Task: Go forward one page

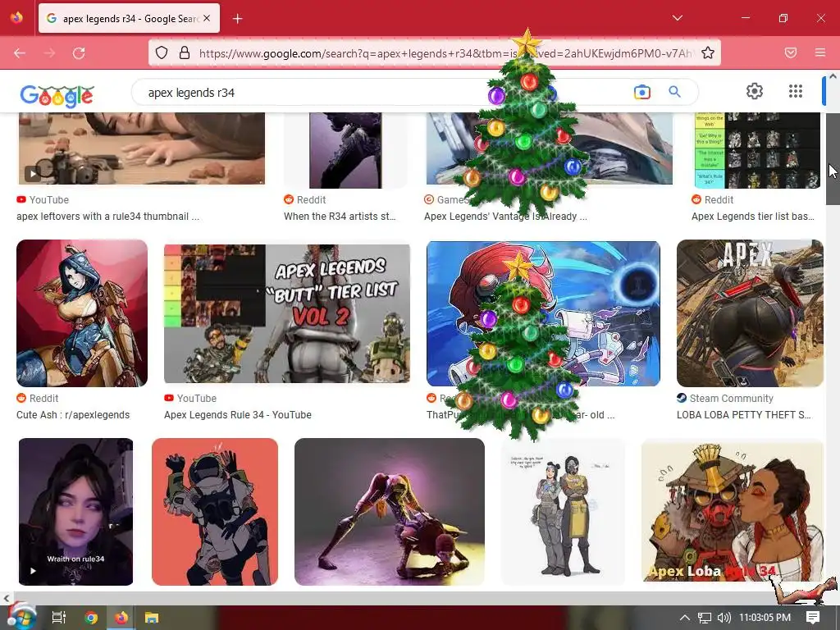Action: [x=49, y=53]
